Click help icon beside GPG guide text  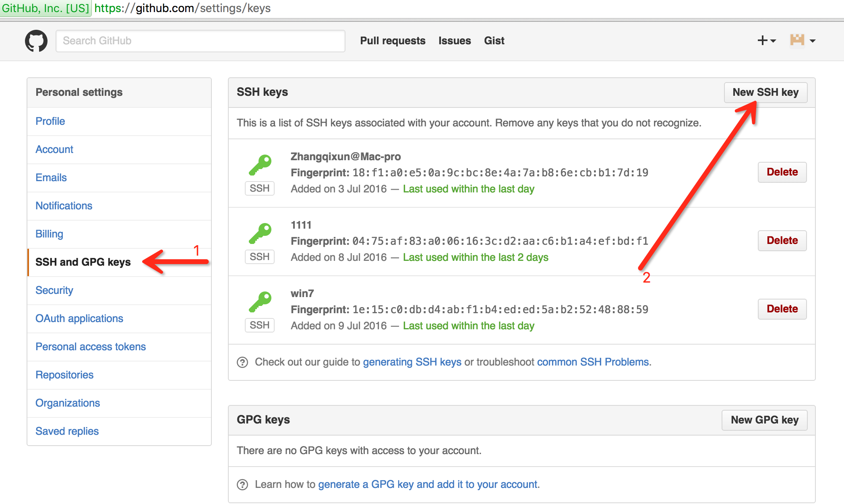pos(242,485)
